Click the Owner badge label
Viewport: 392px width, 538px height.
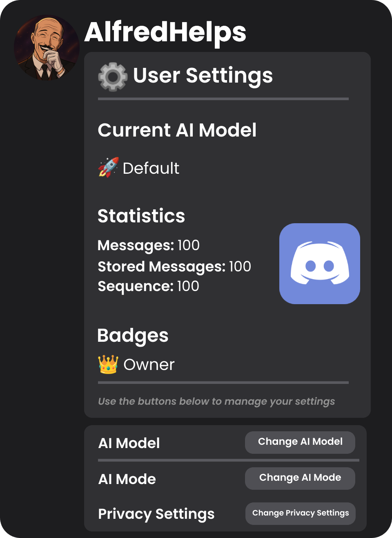pyautogui.click(x=149, y=364)
